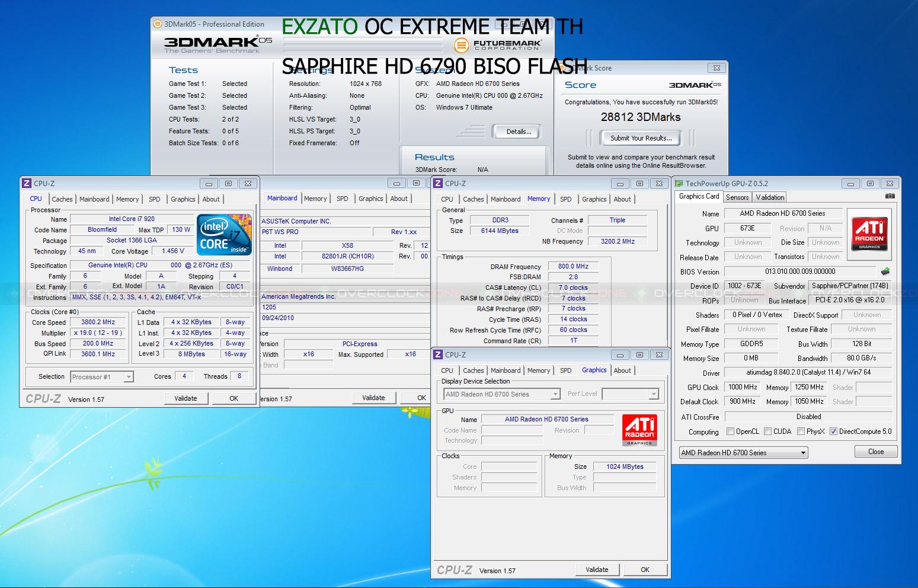The width and height of the screenshot is (918, 588).
Task: Click Validate in CPU-Z Graphics window
Action: [597, 570]
